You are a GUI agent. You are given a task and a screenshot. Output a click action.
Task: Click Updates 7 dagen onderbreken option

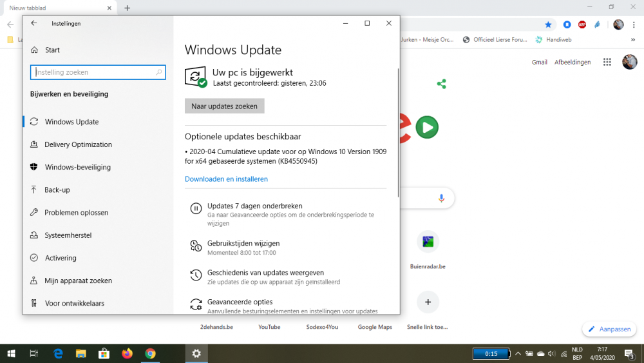coord(254,206)
